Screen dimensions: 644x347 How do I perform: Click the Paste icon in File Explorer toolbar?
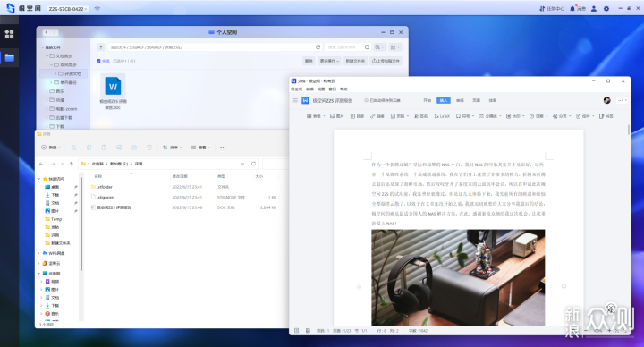click(x=104, y=148)
